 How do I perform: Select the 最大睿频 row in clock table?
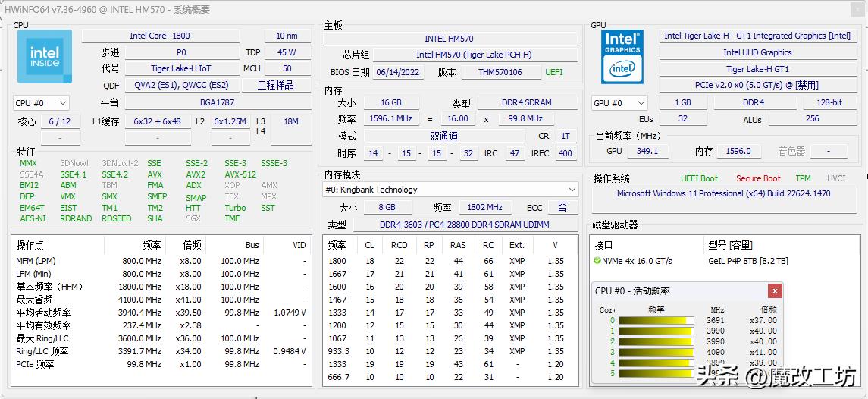click(x=161, y=300)
